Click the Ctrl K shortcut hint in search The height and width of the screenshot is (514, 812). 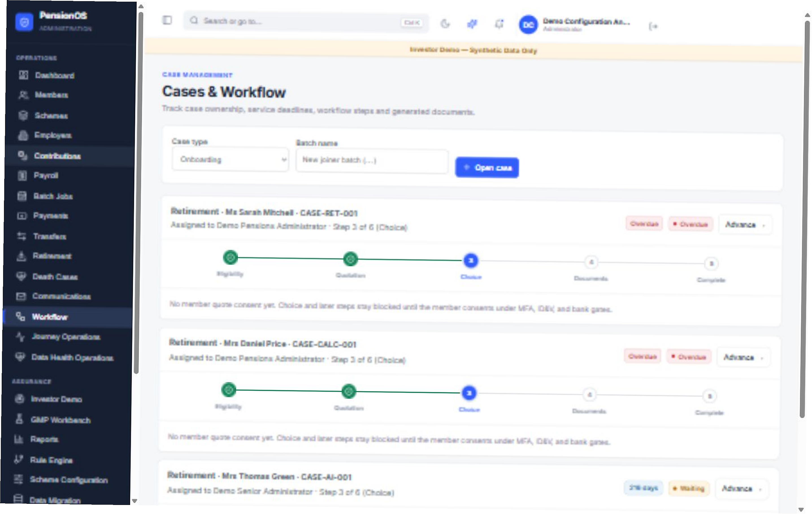click(x=412, y=23)
